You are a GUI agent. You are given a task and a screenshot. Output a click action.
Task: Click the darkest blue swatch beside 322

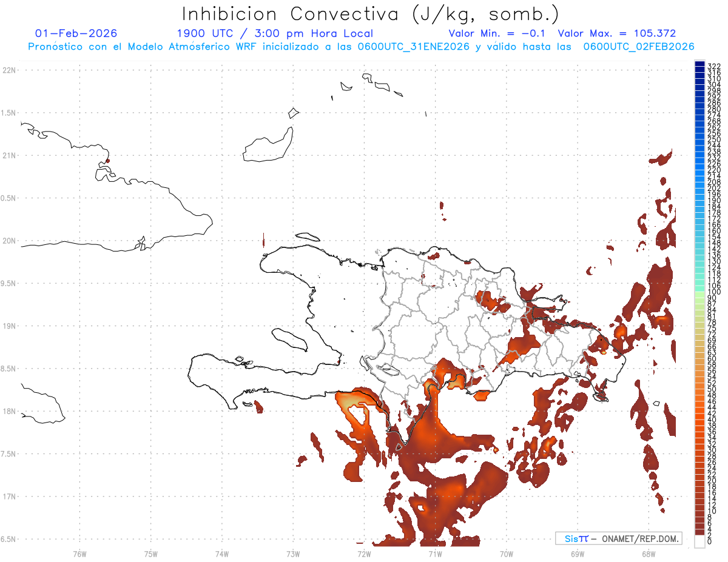(699, 64)
